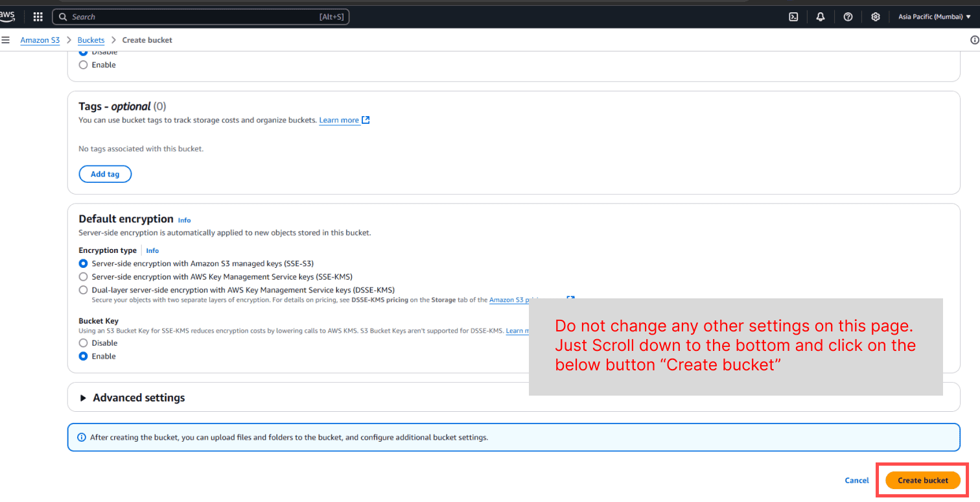Navigate to the Buckets breadcrumb
The width and height of the screenshot is (980, 502).
(x=91, y=40)
